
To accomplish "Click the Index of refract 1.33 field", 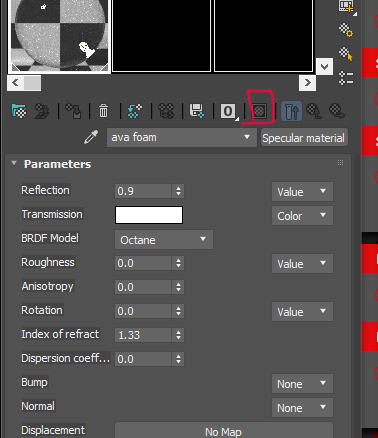I will 143,335.
